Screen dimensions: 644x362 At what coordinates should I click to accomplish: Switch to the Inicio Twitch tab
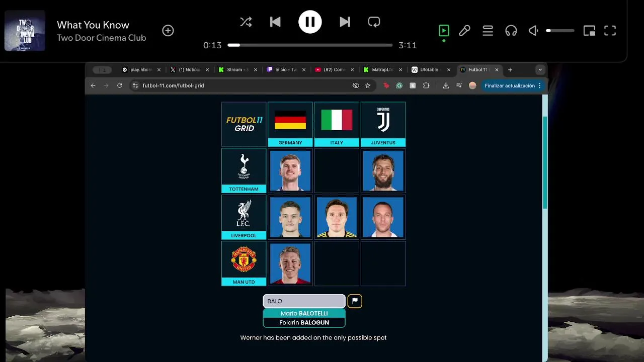285,70
